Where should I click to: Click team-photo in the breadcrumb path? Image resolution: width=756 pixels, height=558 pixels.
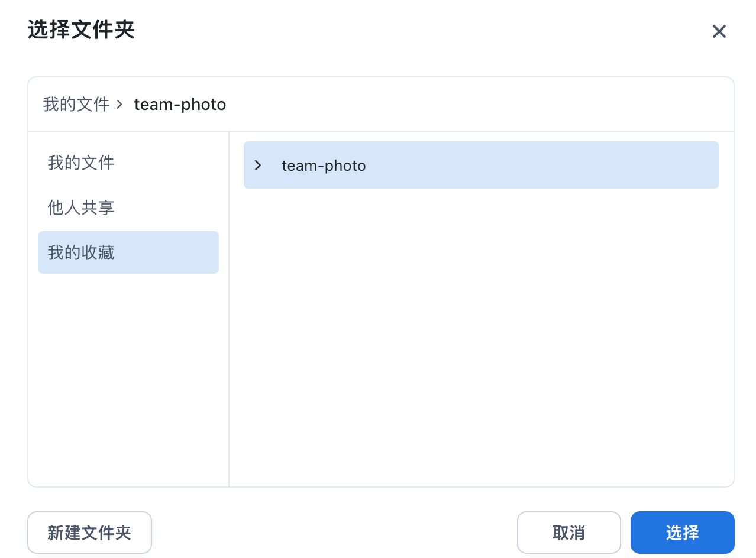click(x=180, y=105)
